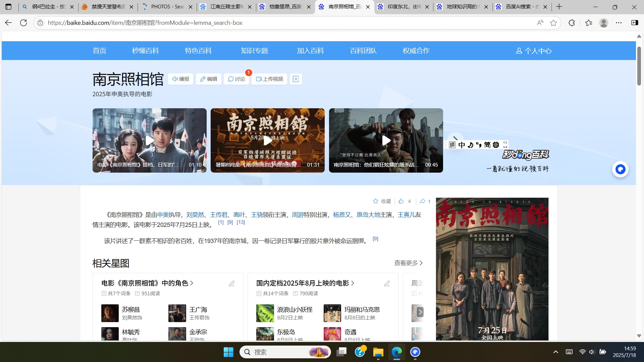Open 权威合作 navigation item
The width and height of the screenshot is (644, 362).
click(416, 51)
